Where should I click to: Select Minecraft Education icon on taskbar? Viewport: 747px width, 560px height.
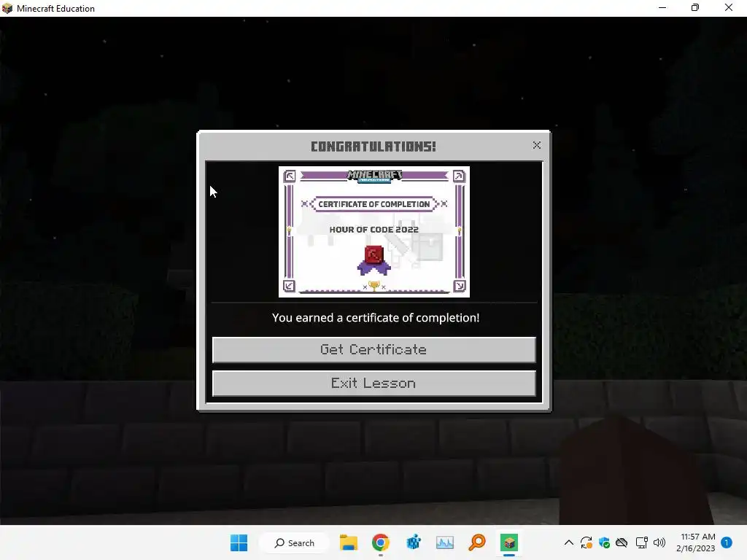(x=508, y=542)
